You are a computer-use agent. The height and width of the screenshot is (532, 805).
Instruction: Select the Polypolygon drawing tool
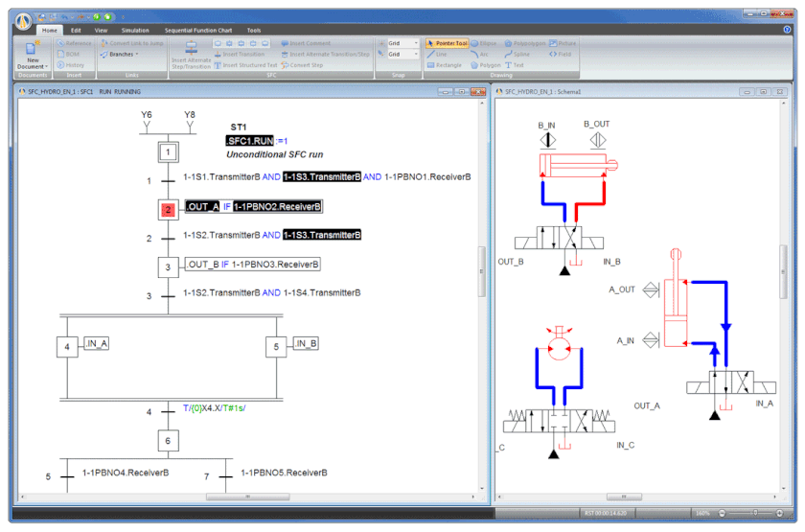point(525,43)
